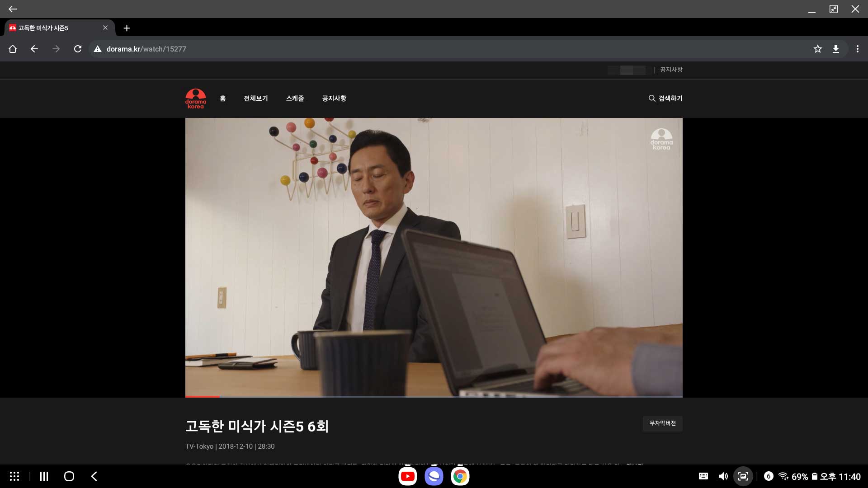Go to the 스케줄 schedule page
Image resolution: width=868 pixels, height=488 pixels.
295,99
